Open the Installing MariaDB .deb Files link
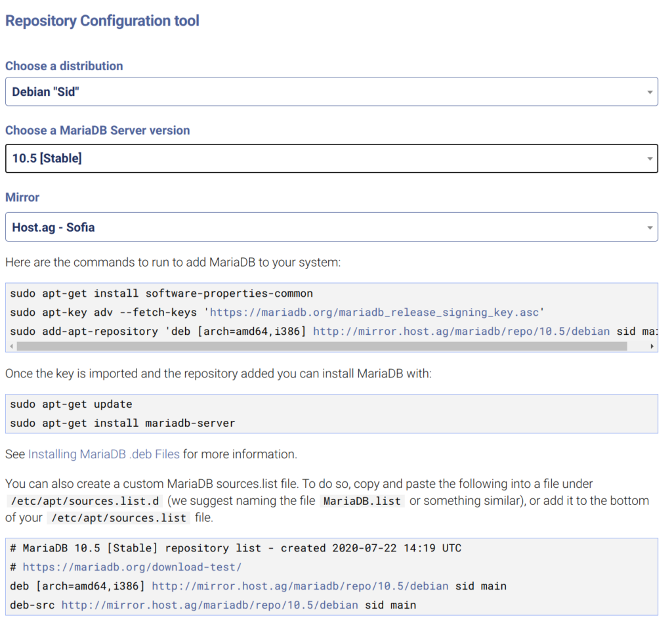This screenshot has height=625, width=672. 104,454
